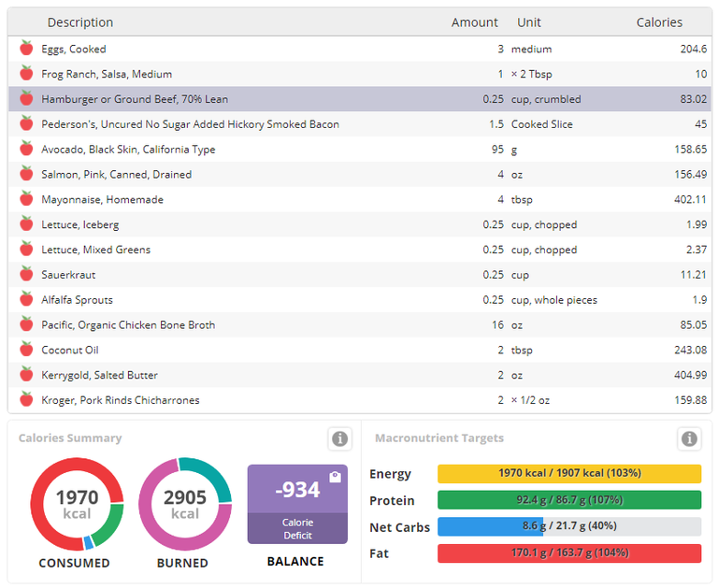718x588 pixels.
Task: Select "Kerrygold, Salted Butter" description
Action: click(x=99, y=376)
